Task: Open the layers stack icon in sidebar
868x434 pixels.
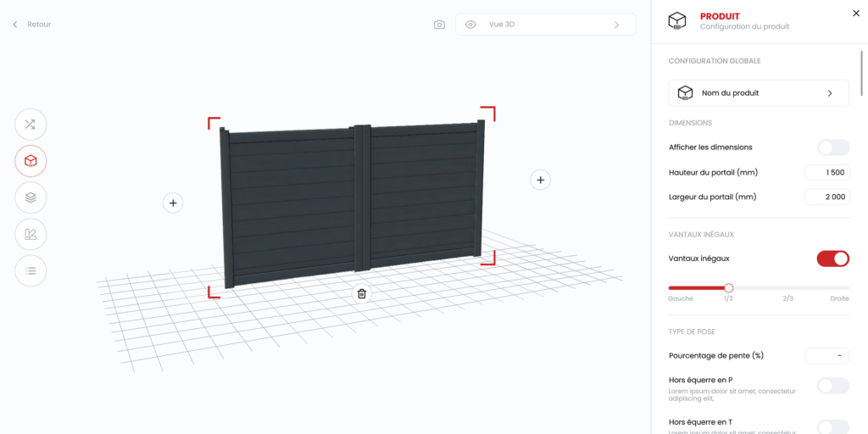Action: click(31, 198)
